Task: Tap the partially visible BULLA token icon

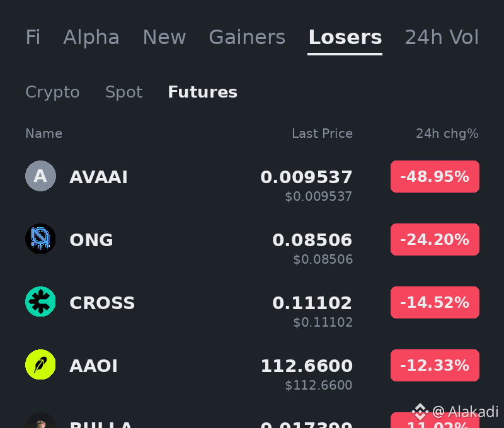Action: 40,420
